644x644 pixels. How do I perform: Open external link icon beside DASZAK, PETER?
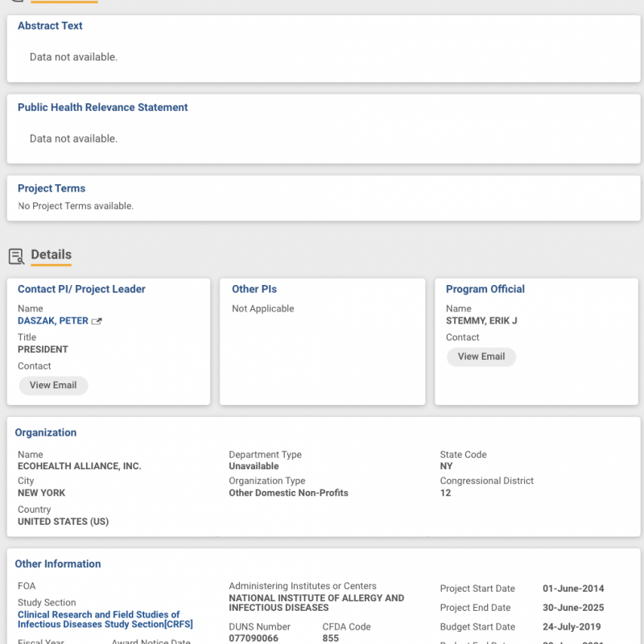click(97, 321)
